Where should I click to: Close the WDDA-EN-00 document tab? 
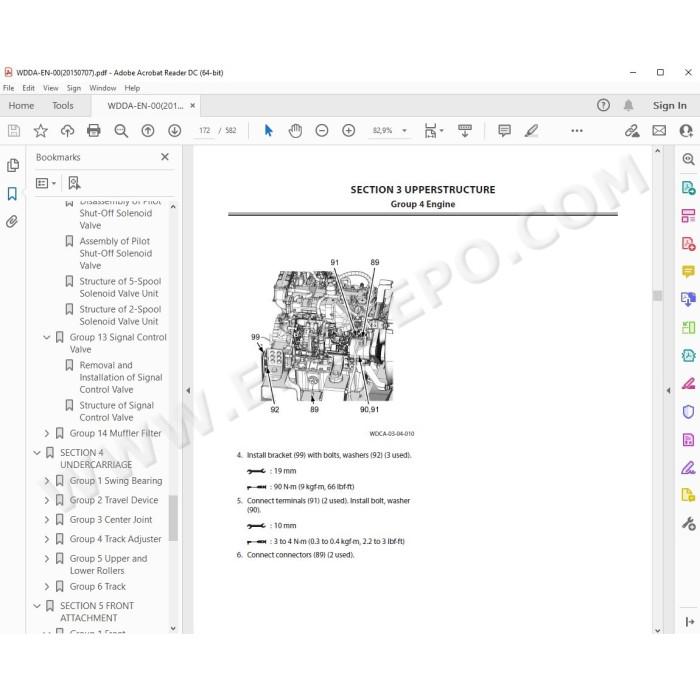(x=192, y=106)
